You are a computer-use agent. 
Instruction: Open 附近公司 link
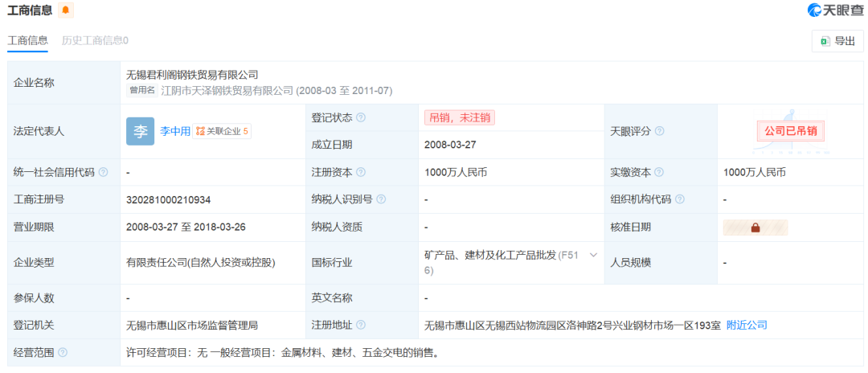pyautogui.click(x=747, y=325)
